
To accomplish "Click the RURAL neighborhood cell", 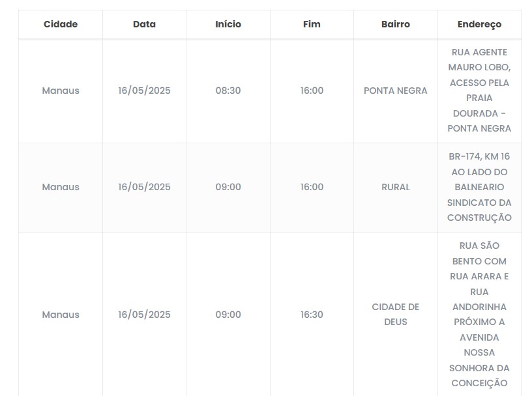I will [396, 187].
